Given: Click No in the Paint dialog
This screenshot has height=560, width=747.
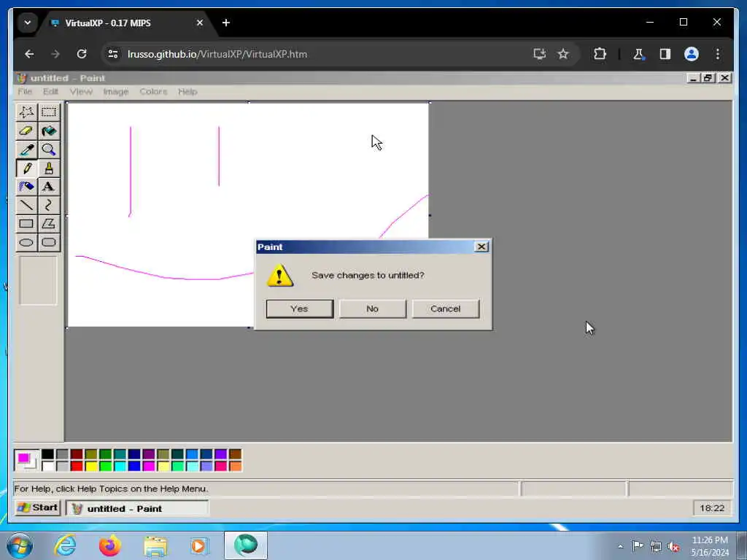Looking at the screenshot, I should coord(373,308).
